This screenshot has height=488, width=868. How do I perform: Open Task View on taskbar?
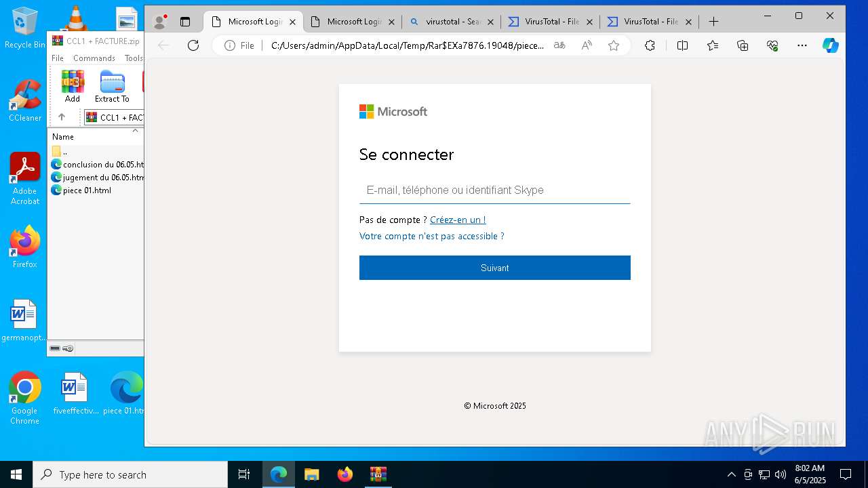[244, 474]
